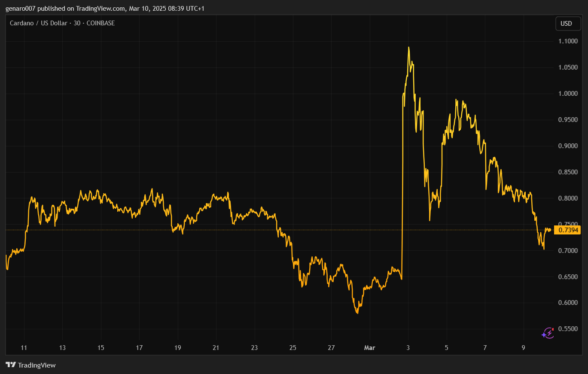Click the 0.9500 price axis label
The width and height of the screenshot is (588, 374).
[x=568, y=120]
